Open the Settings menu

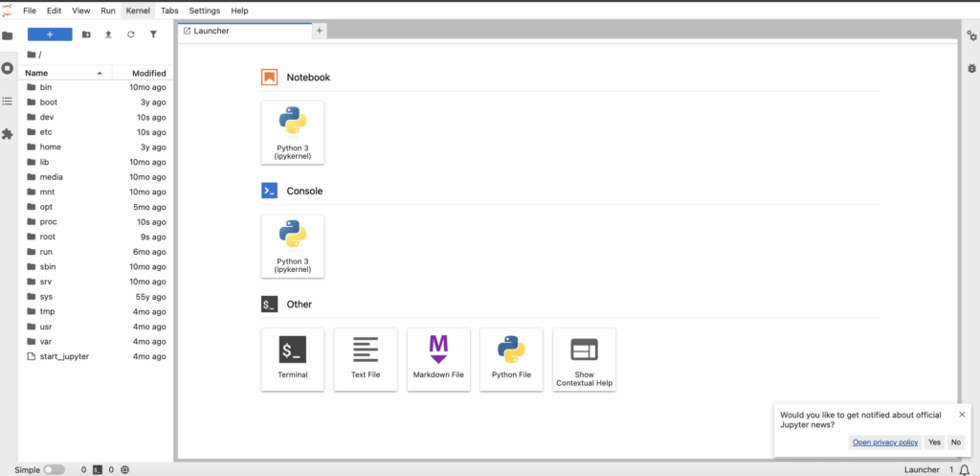(204, 11)
